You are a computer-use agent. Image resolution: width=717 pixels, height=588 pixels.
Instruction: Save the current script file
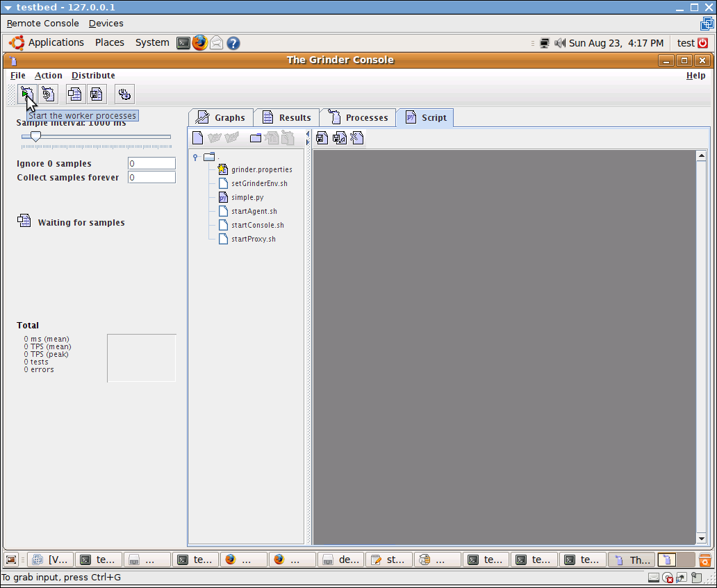click(x=322, y=137)
